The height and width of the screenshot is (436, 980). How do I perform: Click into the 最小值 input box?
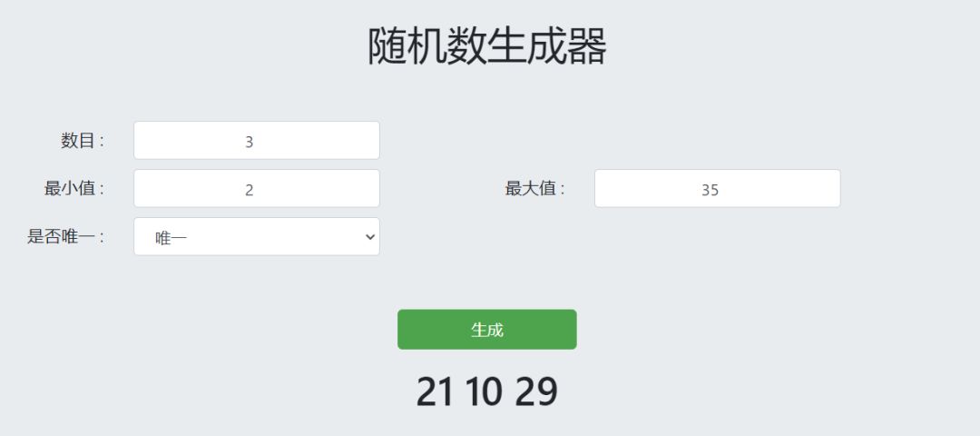click(257, 189)
